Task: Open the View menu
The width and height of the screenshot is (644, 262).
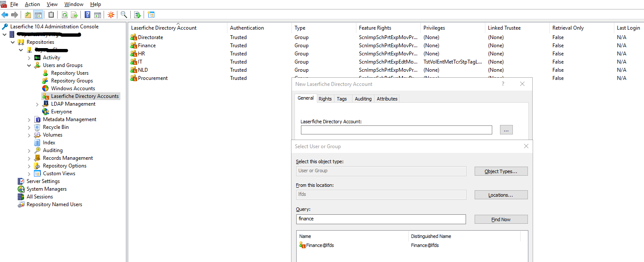Action: tap(52, 4)
